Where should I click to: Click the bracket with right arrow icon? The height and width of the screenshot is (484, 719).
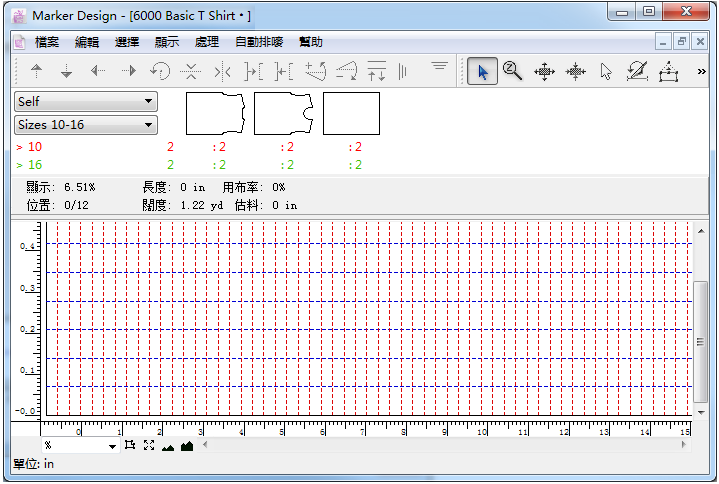pyautogui.click(x=253, y=72)
